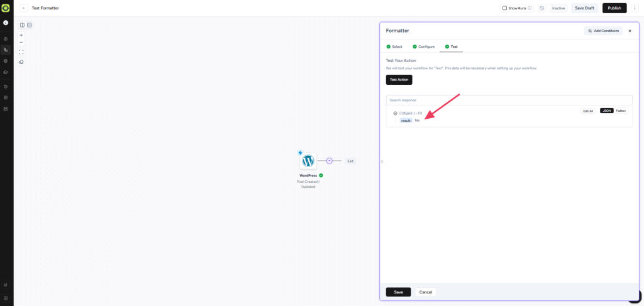The width and height of the screenshot is (644, 306).
Task: Enable the Show Runs checkbox
Action: 504,8
